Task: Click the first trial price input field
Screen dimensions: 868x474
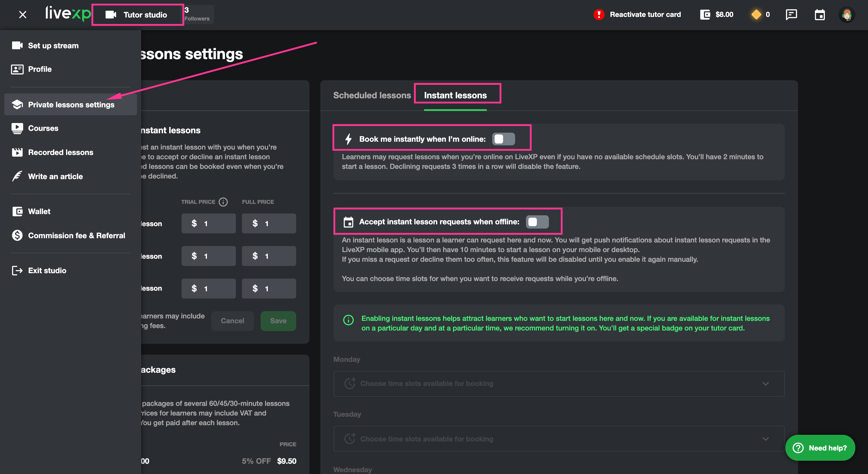Action: click(209, 223)
